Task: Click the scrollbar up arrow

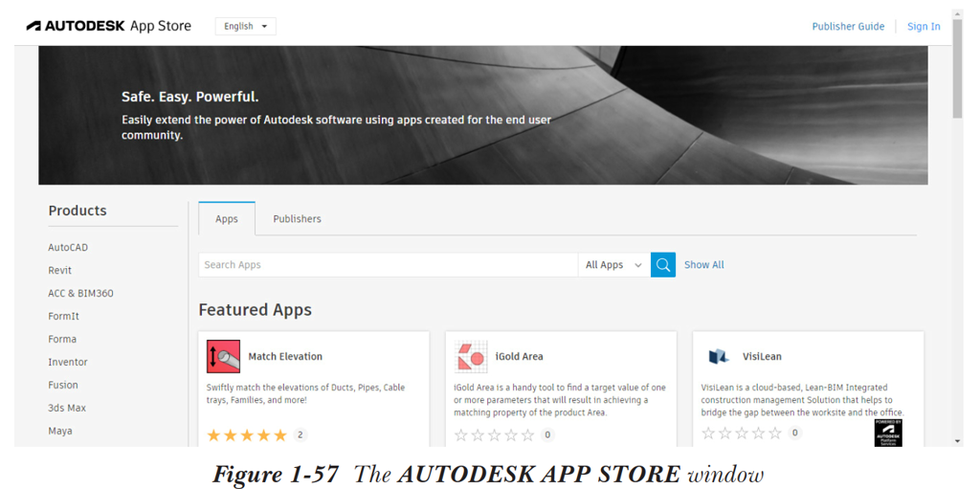Action: point(957,13)
